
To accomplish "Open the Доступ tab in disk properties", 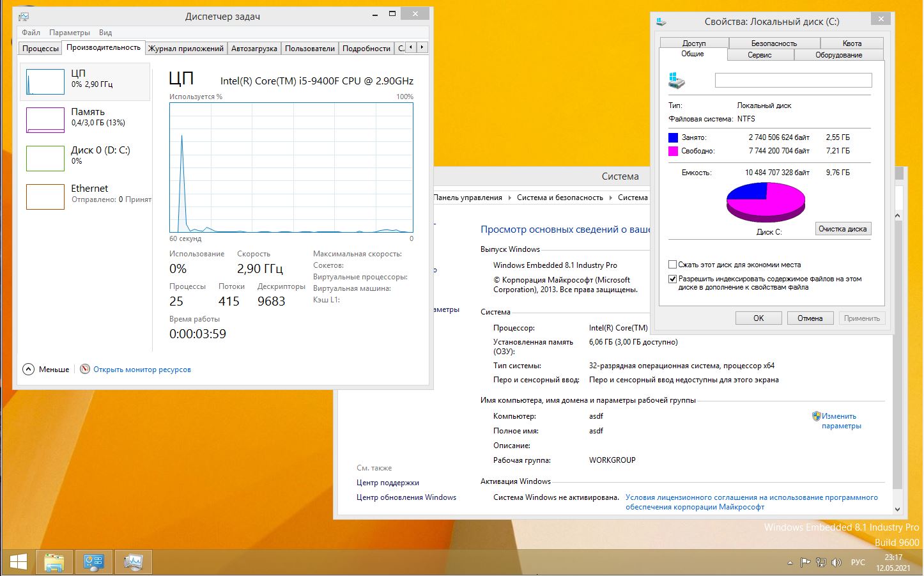I will click(694, 43).
